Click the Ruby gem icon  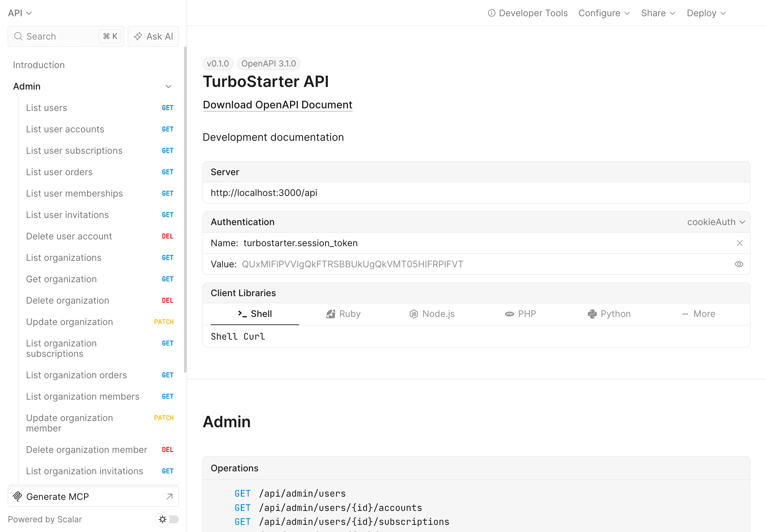tap(330, 314)
